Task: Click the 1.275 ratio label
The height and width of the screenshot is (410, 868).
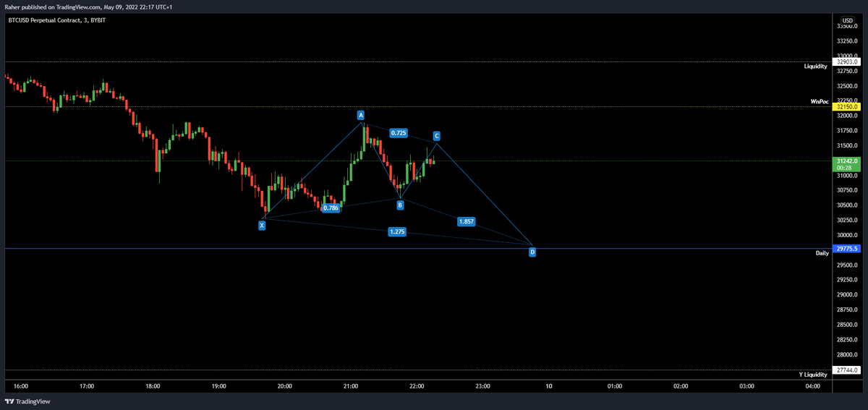Action: click(396, 232)
